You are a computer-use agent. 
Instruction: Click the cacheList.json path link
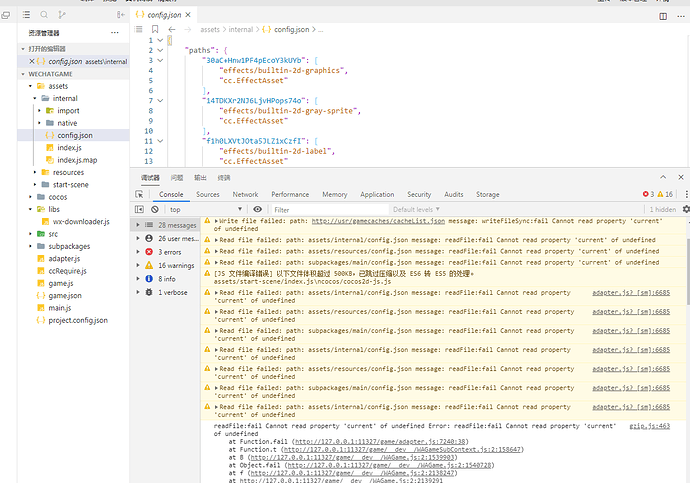click(377, 220)
